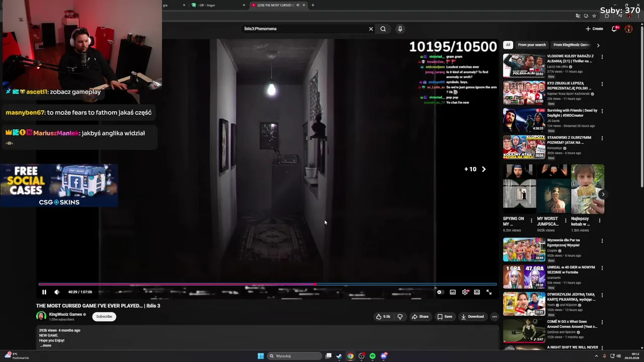Open options for Stanowski z olbrzymim video
This screenshot has height=362, width=644.
point(602,138)
